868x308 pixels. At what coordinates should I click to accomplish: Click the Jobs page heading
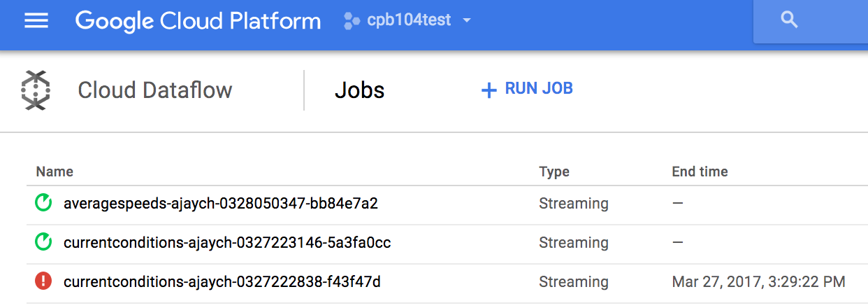pyautogui.click(x=360, y=90)
